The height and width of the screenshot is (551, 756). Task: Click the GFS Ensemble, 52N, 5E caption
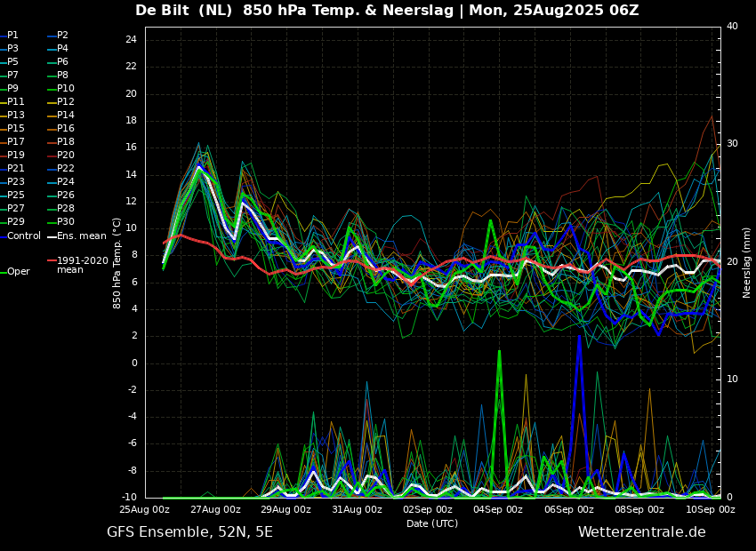pyautogui.click(x=189, y=532)
